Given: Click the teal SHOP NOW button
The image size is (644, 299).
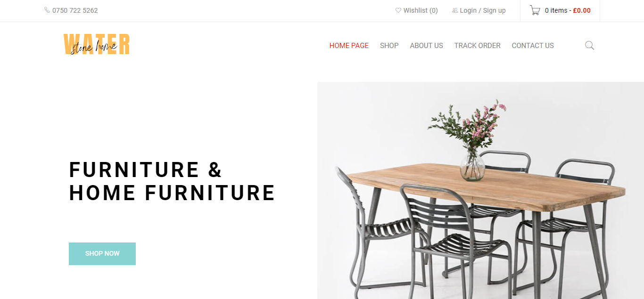Looking at the screenshot, I should point(102,254).
